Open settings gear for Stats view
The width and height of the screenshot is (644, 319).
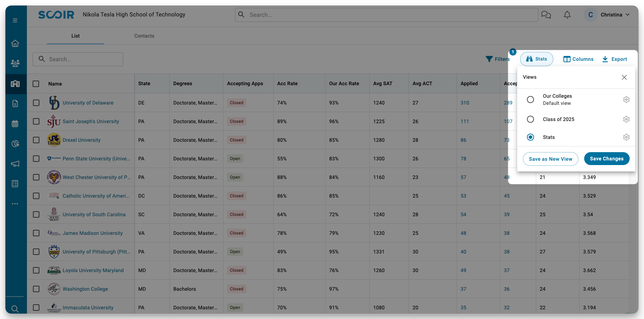[626, 137]
